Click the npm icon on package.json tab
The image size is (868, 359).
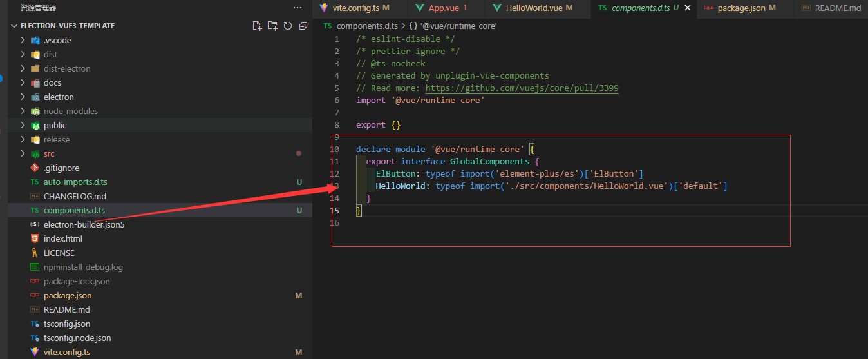point(709,8)
